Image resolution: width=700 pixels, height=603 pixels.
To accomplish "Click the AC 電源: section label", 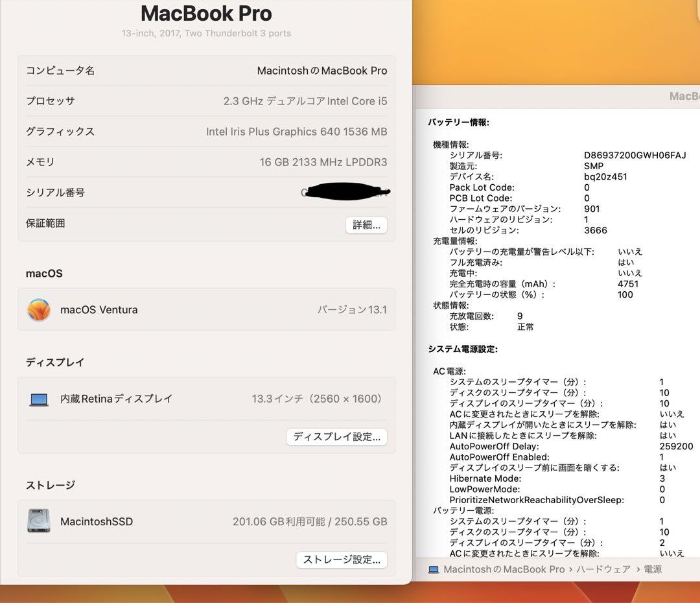I will [450, 371].
